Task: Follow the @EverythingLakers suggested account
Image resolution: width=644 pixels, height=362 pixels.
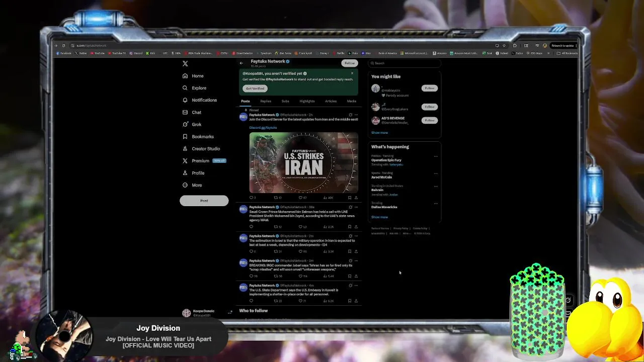Action: 429,107
